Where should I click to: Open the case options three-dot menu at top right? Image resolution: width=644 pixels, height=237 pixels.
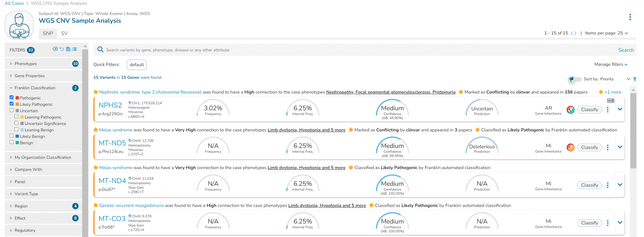[630, 17]
